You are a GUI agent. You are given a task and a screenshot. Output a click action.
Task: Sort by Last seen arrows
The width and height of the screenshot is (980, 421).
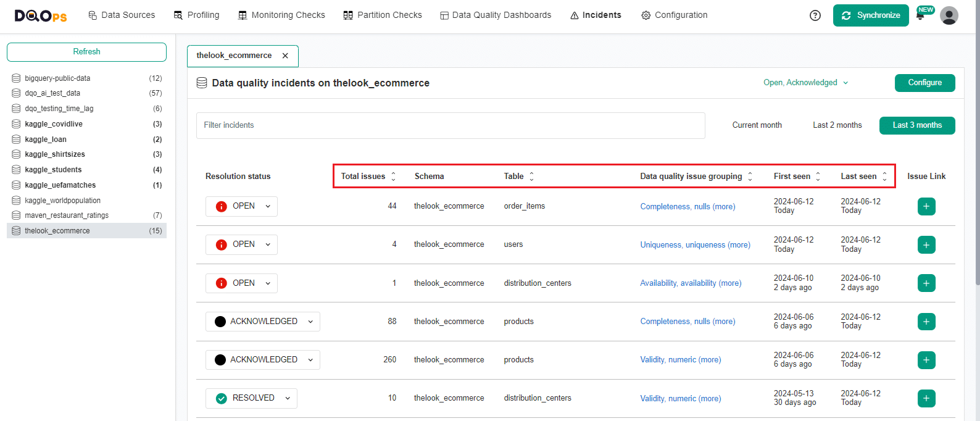[x=884, y=177]
